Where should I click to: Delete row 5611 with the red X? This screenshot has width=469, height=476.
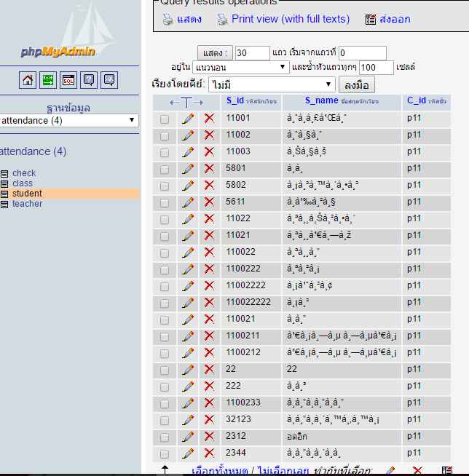click(209, 202)
